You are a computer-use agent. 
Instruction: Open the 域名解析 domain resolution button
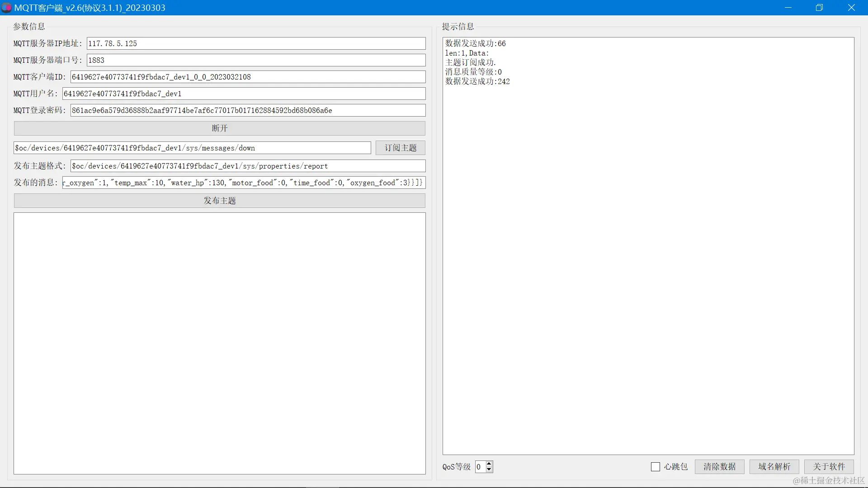[x=774, y=467]
